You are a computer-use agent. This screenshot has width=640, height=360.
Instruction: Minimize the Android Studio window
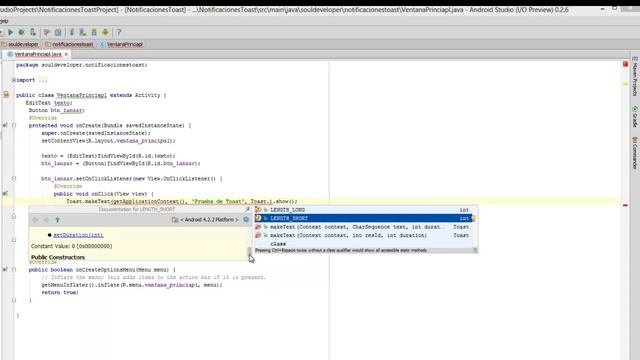click(x=602, y=9)
